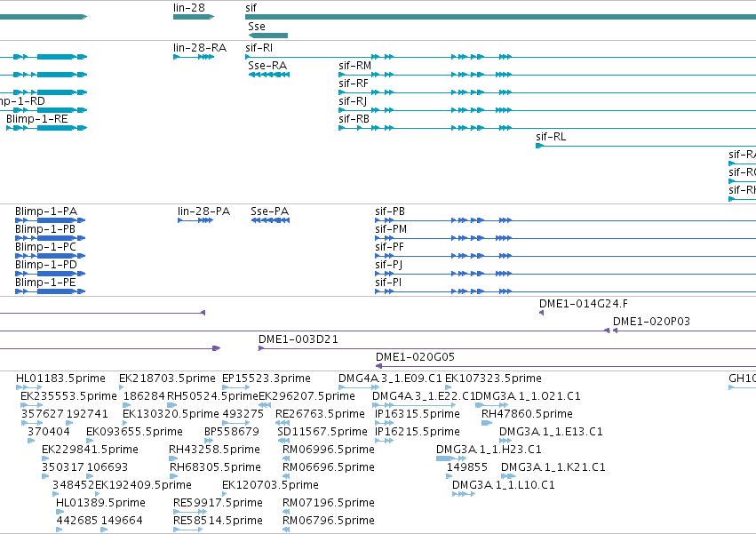
Task: Click DMG4A3_1.E09.C1 feature label
Action: (x=390, y=379)
